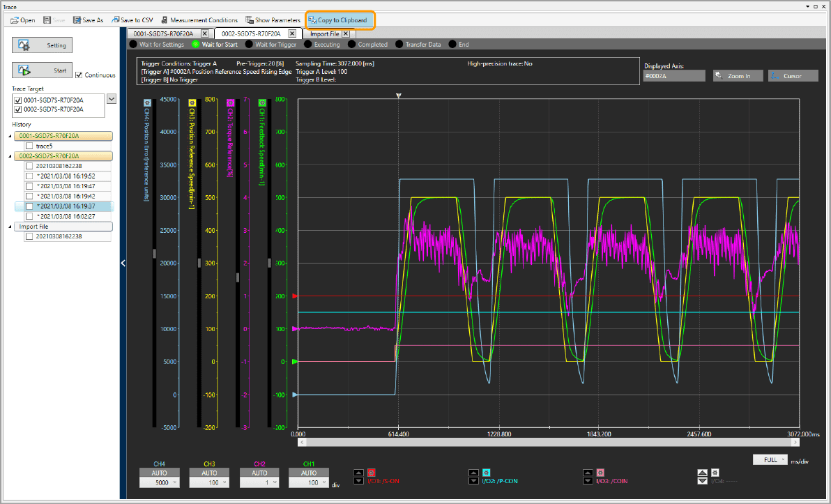Open CH2 Torque Reference settings icon

(x=229, y=102)
